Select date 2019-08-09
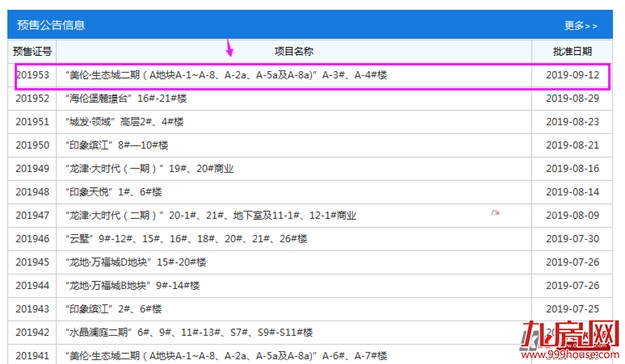The width and height of the screenshot is (625, 364). [x=572, y=215]
